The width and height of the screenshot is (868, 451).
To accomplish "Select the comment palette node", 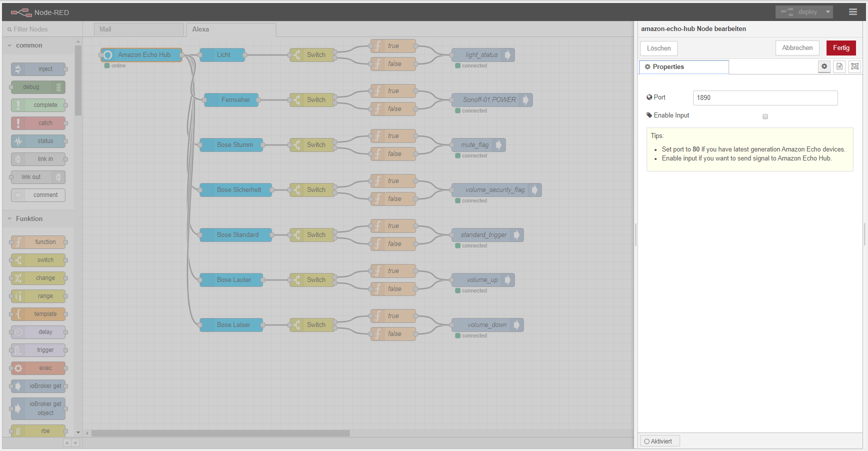I will coord(38,195).
